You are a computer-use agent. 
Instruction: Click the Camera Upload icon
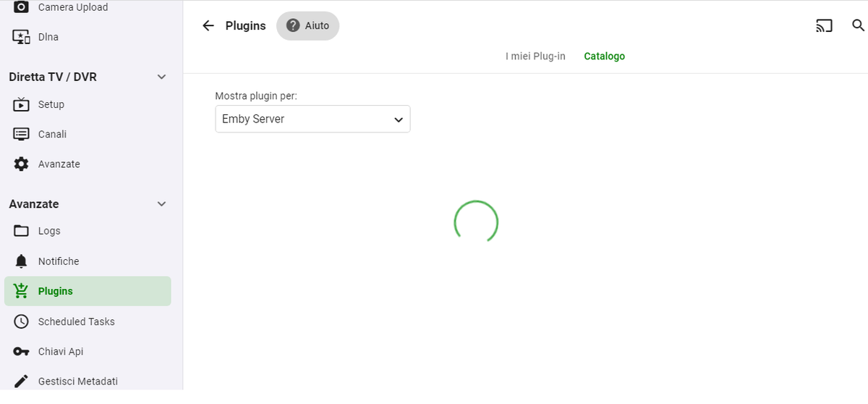(22, 7)
